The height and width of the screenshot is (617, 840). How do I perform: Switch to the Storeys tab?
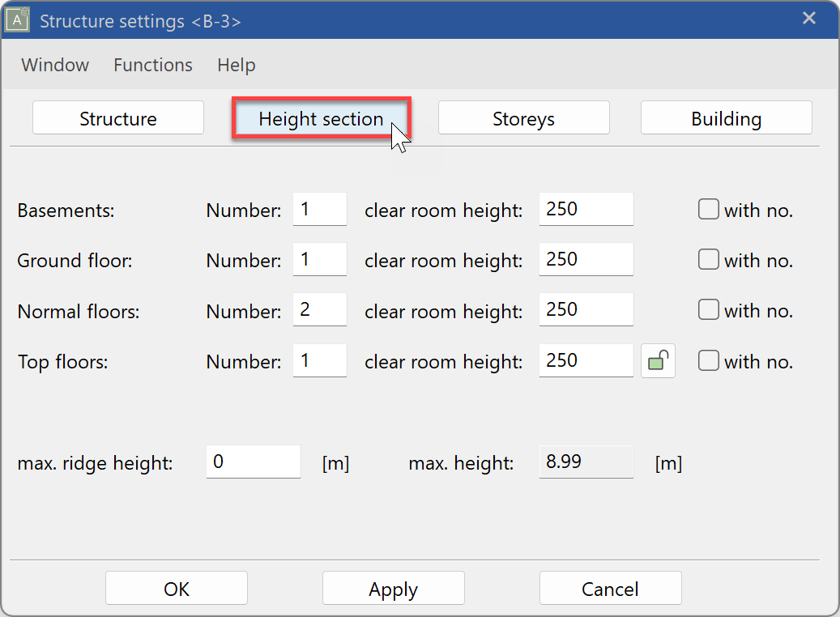(523, 117)
